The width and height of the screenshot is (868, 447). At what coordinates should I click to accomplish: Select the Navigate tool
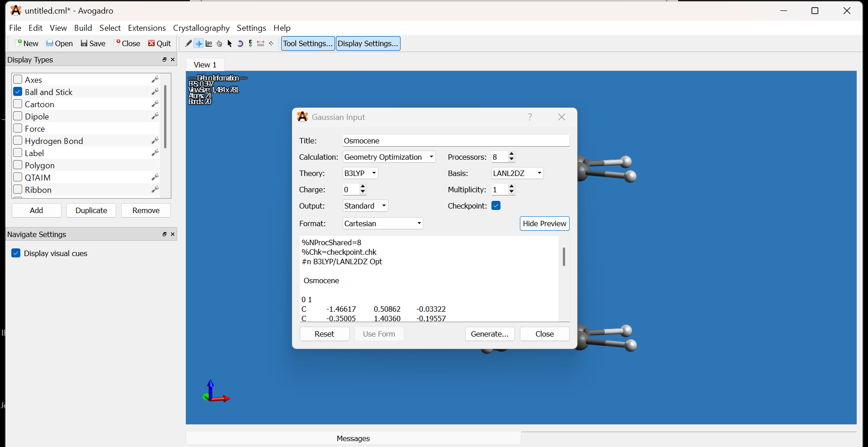pyautogui.click(x=199, y=43)
